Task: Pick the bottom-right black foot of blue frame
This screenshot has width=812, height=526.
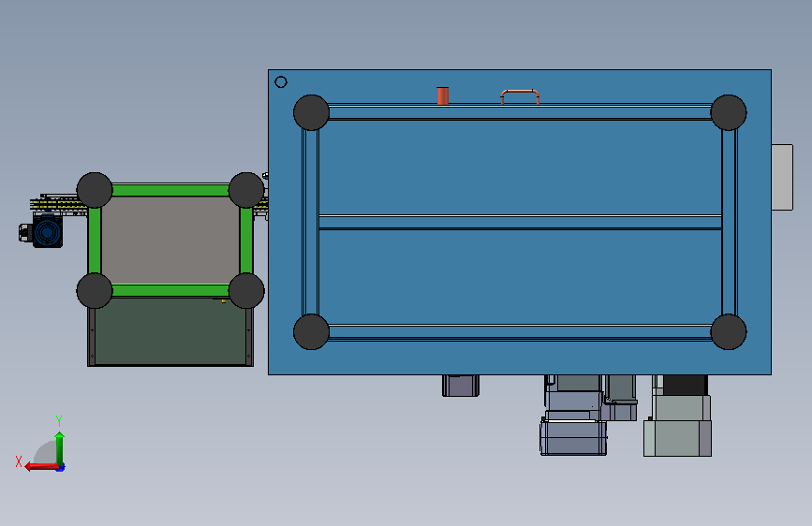Action: (729, 332)
